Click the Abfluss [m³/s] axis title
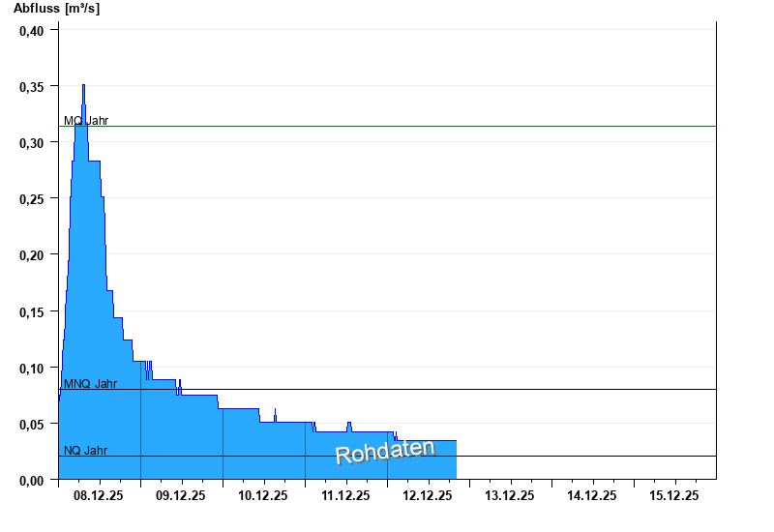774x532 pixels. 56,9
